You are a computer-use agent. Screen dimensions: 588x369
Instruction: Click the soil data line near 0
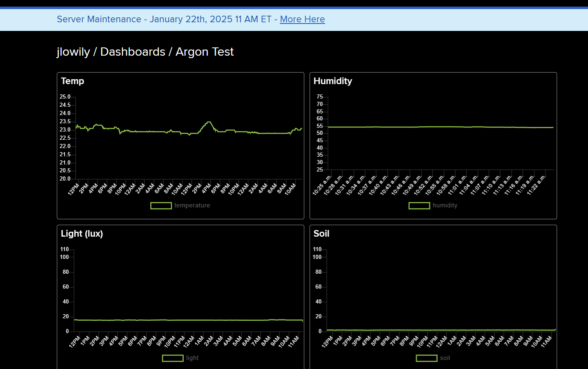pyautogui.click(x=441, y=330)
